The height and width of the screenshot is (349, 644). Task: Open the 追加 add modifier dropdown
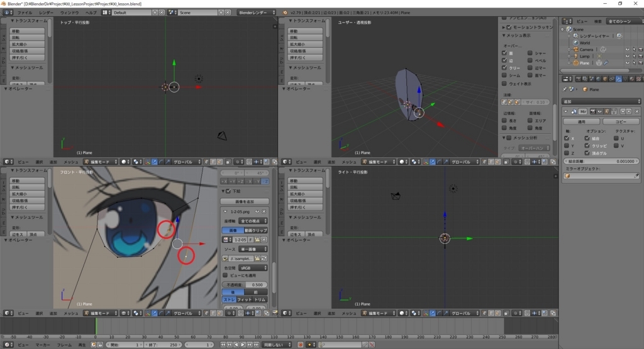(601, 101)
